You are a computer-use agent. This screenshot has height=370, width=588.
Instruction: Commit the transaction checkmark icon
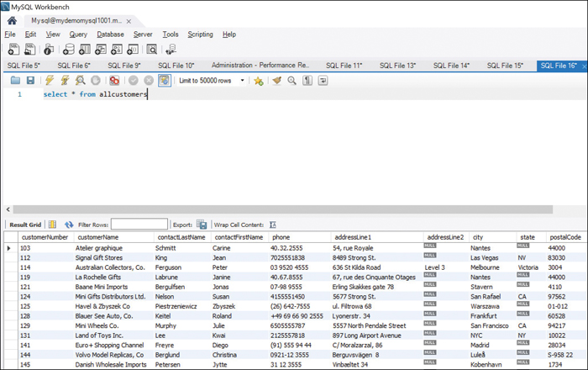(134, 80)
